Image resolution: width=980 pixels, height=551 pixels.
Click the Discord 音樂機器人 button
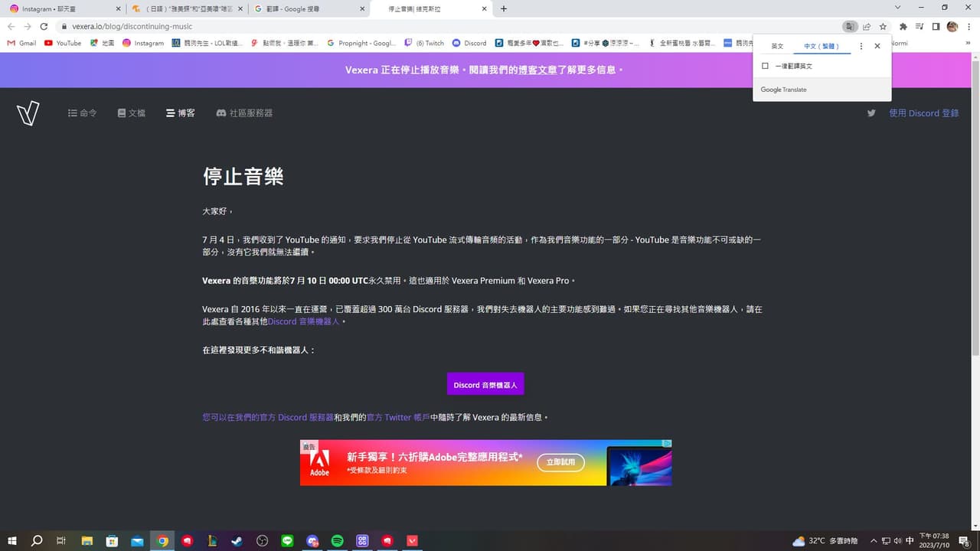point(485,384)
